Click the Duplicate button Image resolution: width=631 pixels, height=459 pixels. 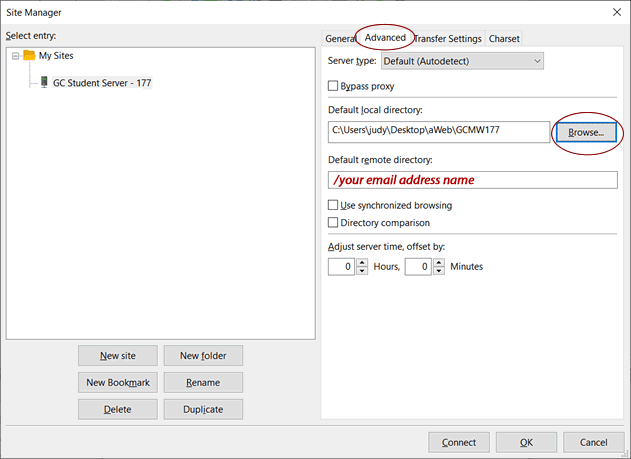(203, 409)
